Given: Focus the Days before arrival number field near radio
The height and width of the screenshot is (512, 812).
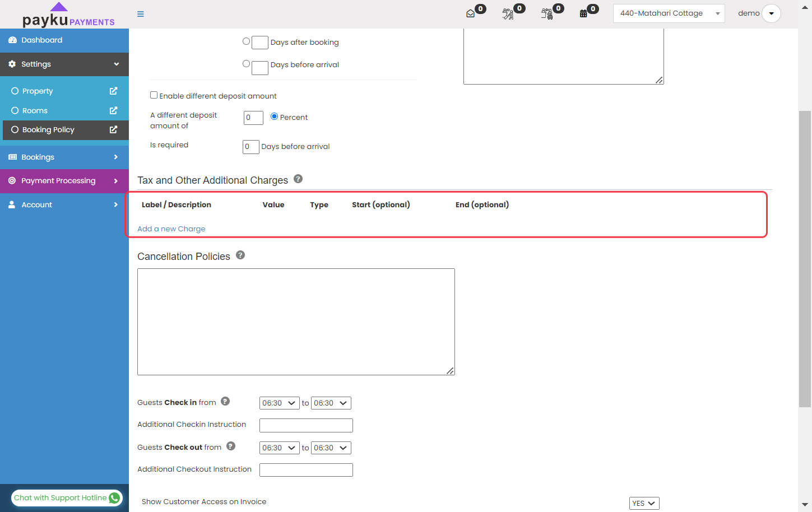Looking at the screenshot, I should [260, 68].
